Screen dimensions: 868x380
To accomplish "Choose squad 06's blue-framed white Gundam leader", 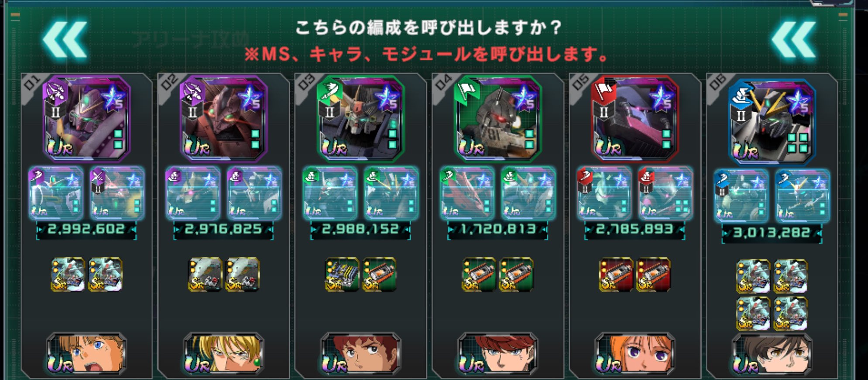I will 772,121.
